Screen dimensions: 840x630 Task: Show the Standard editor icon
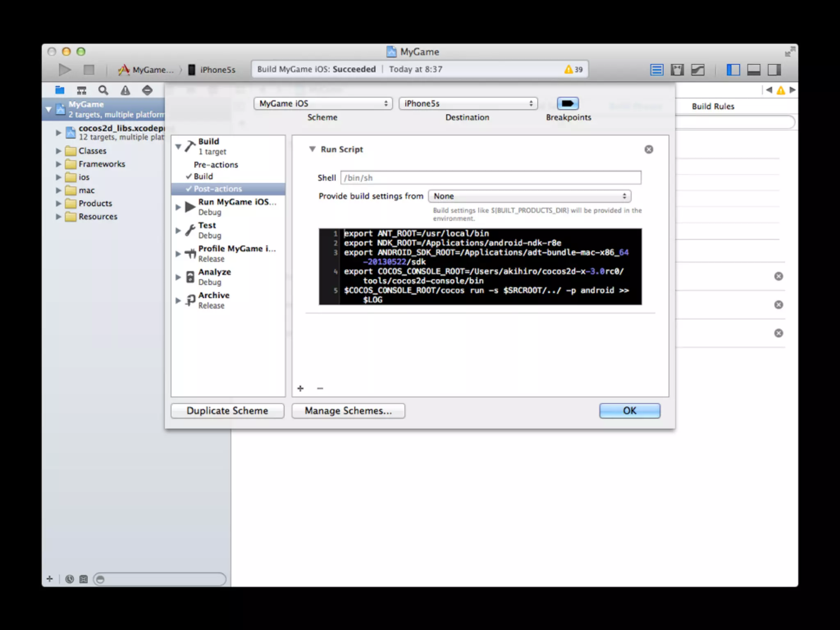pyautogui.click(x=657, y=70)
